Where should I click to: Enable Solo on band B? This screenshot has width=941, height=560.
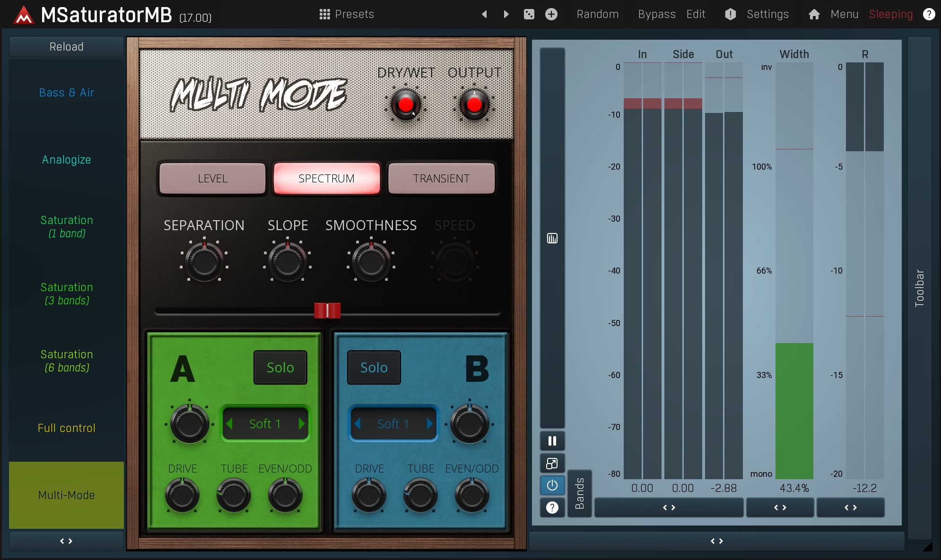pyautogui.click(x=374, y=367)
